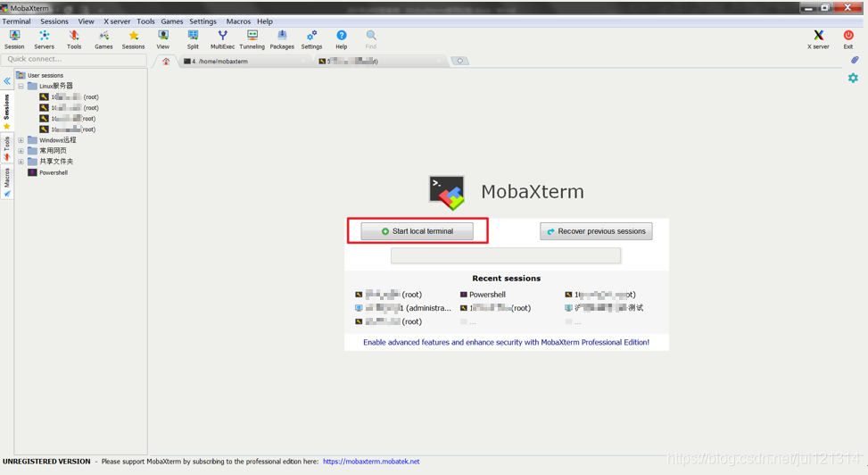Click the home tab icon

pos(166,61)
